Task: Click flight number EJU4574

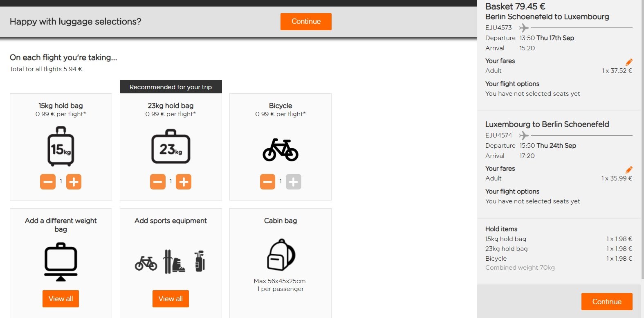Action: [498, 135]
